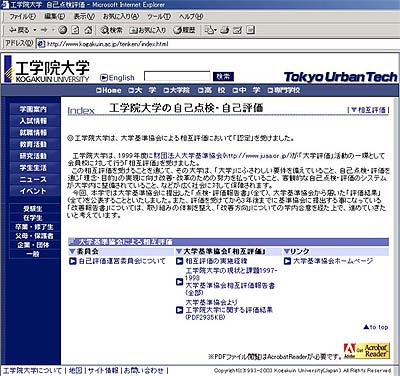Viewport: 400px width, 376px height.
Task: Open the Back button history dropdown arrow
Action: click(x=34, y=30)
